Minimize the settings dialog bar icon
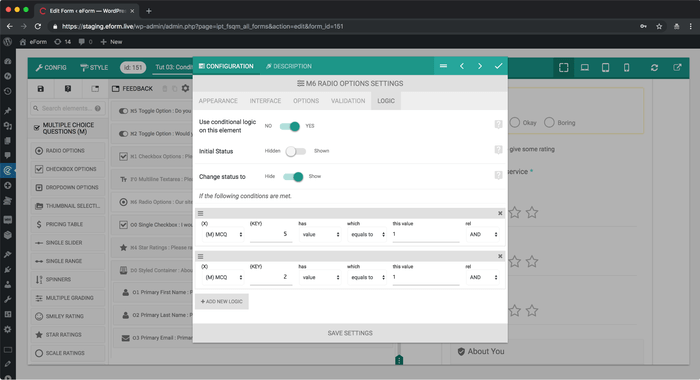 coord(443,66)
